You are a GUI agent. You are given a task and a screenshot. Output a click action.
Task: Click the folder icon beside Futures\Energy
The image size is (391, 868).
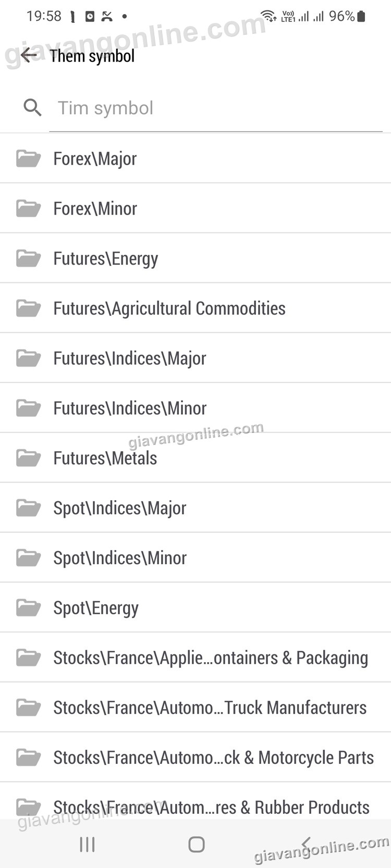(28, 258)
